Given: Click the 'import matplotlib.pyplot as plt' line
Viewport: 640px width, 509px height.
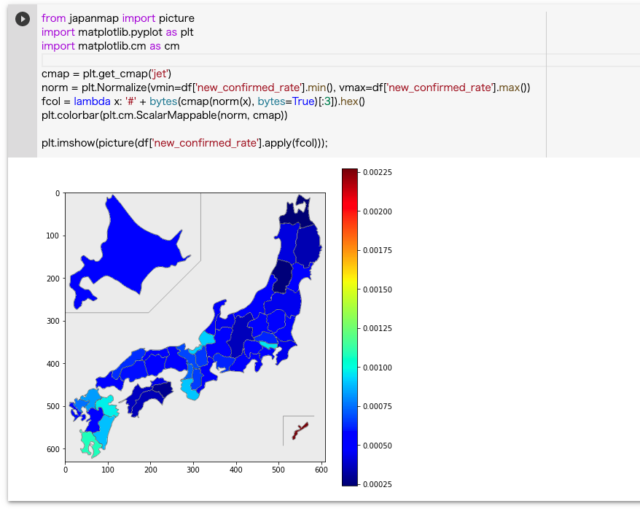Looking at the screenshot, I should pos(117,32).
